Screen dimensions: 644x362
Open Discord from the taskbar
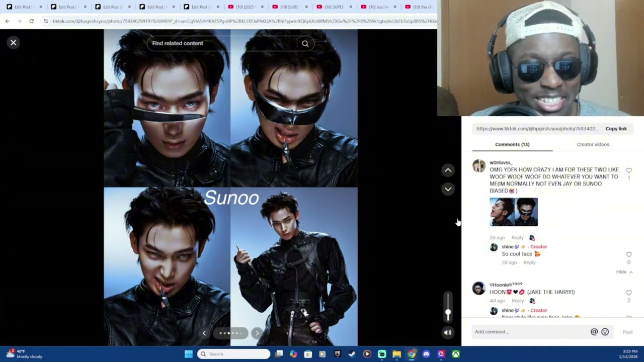(x=426, y=354)
